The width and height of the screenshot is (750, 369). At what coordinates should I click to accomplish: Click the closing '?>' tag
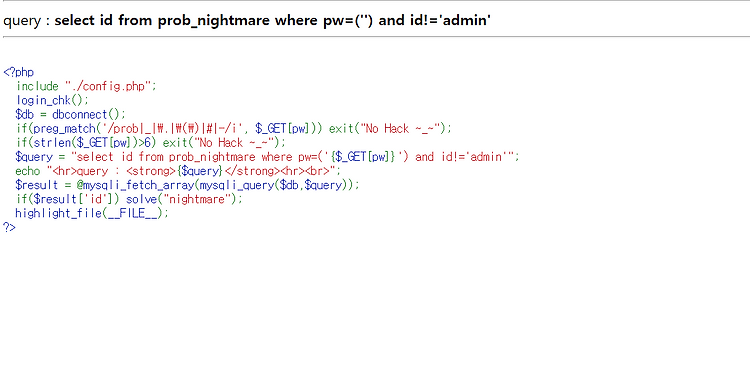(x=9, y=227)
